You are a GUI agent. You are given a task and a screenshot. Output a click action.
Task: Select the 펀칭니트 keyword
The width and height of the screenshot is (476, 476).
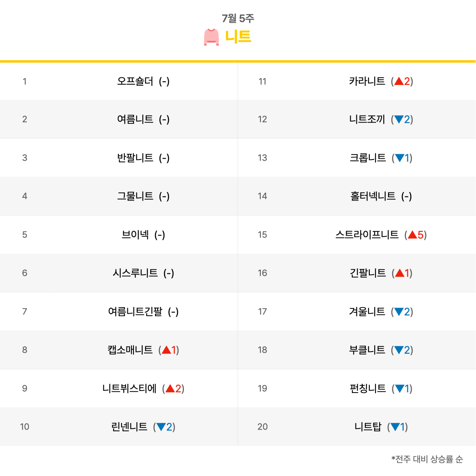[x=368, y=389]
